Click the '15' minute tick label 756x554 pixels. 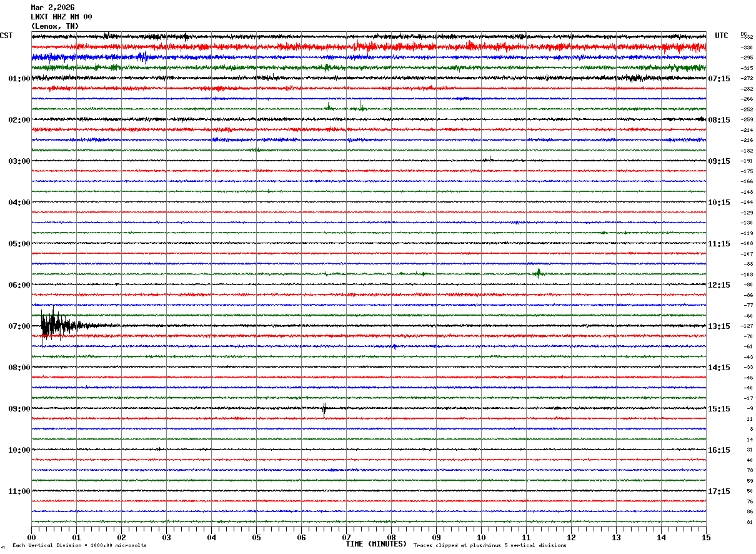tap(706, 537)
